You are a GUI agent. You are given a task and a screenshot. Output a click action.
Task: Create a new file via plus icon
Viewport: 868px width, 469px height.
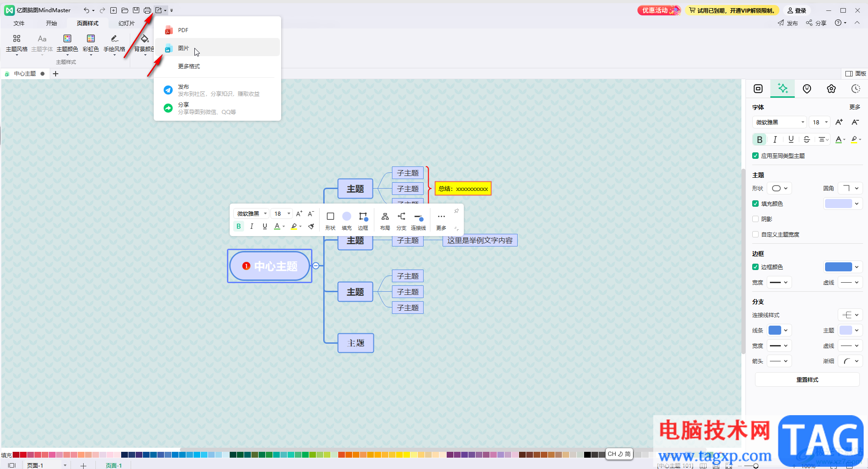coord(113,10)
